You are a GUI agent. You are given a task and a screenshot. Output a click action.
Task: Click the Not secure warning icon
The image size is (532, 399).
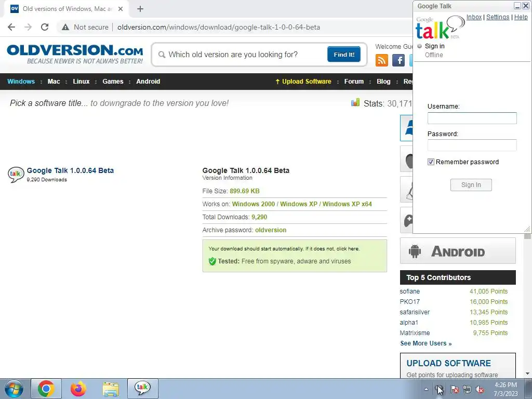pyautogui.click(x=65, y=27)
